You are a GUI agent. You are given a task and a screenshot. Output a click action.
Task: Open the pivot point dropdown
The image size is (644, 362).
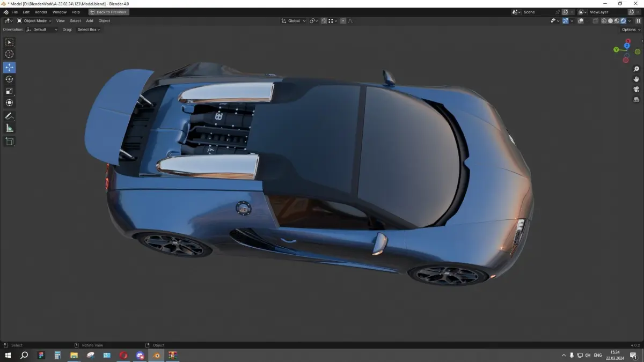pos(314,21)
